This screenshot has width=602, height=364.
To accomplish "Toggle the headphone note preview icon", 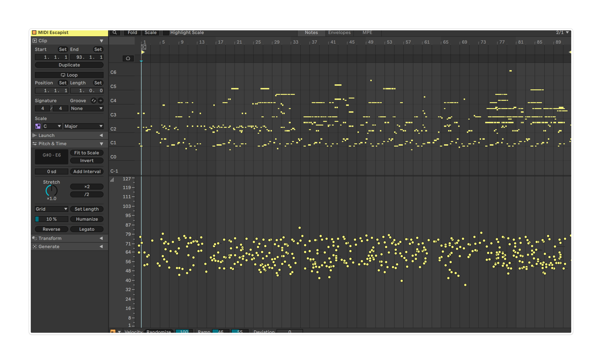I will (x=128, y=59).
